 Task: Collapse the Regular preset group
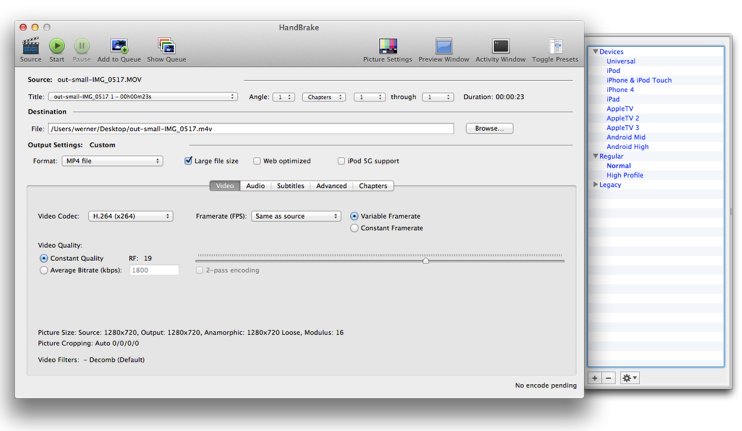[595, 156]
